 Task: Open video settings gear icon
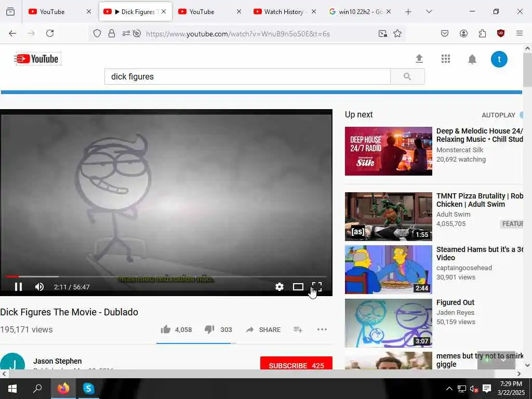click(279, 287)
